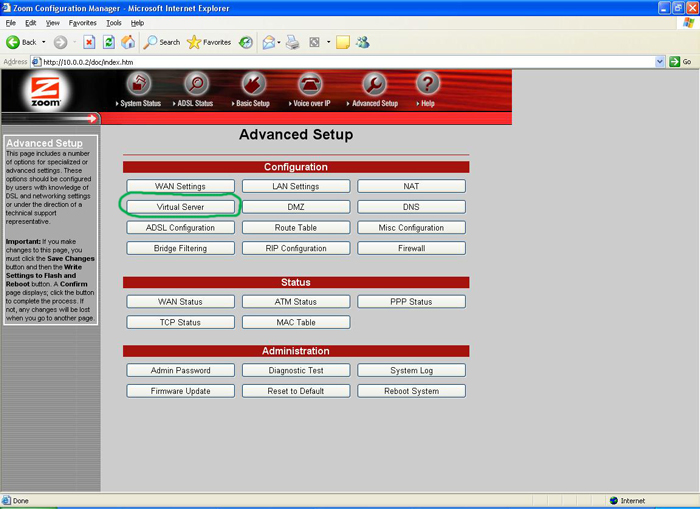Open the Favorites menu
The image size is (700, 509).
(83, 23)
